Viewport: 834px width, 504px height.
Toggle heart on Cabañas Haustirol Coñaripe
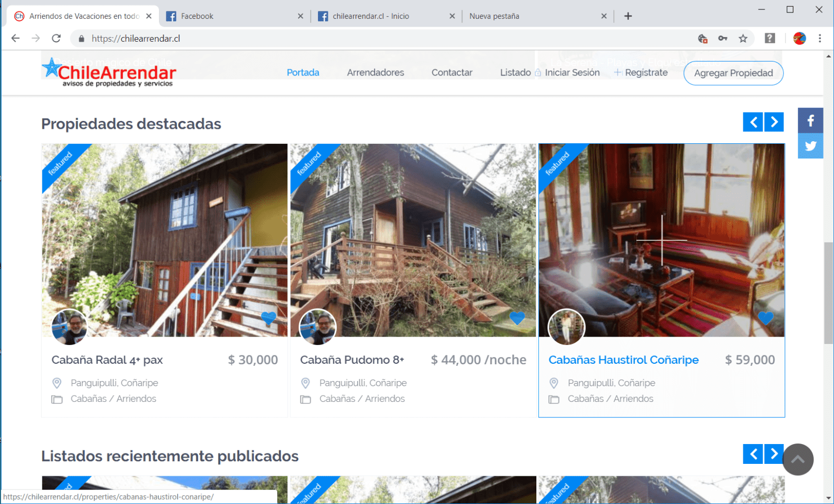click(765, 317)
